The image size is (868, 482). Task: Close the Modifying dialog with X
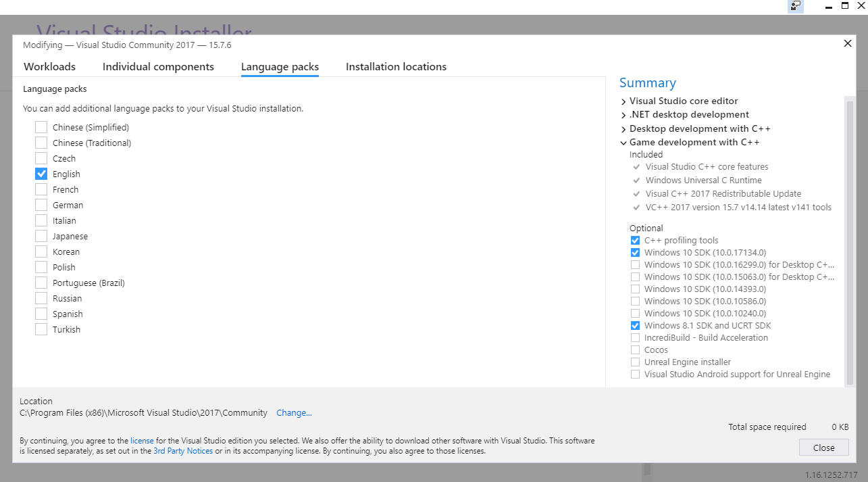coord(848,43)
